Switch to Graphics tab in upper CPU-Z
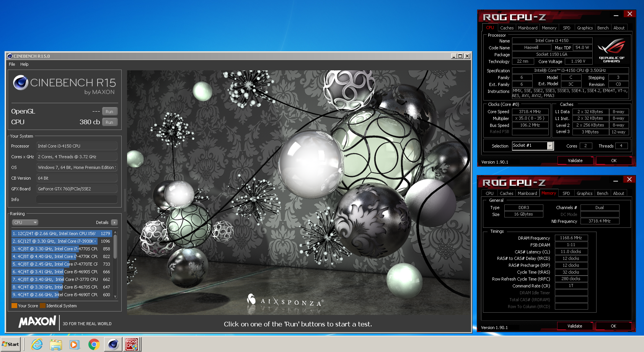The width and height of the screenshot is (644, 352). [x=585, y=28]
